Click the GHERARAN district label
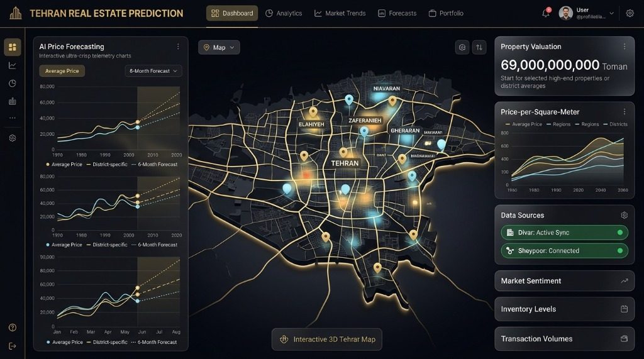 [405, 131]
